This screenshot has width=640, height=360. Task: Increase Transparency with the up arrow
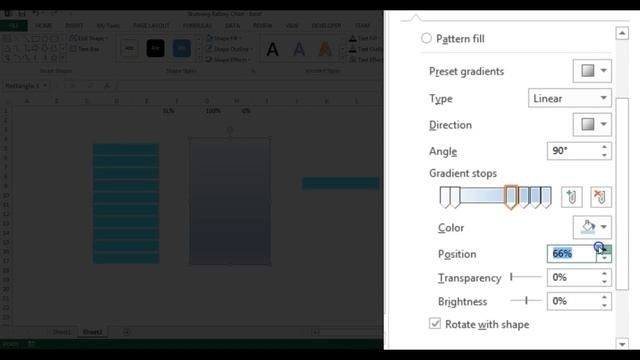click(604, 273)
